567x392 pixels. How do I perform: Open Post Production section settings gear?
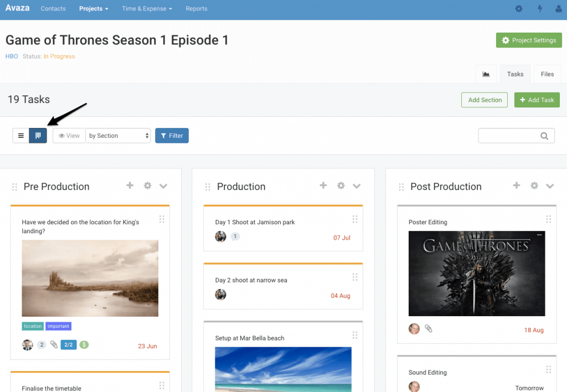pos(534,185)
